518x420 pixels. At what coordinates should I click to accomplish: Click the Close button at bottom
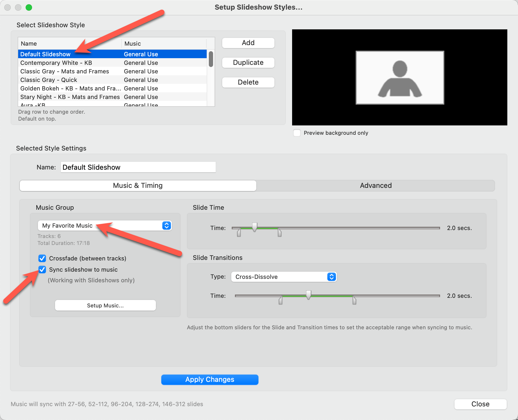480,404
